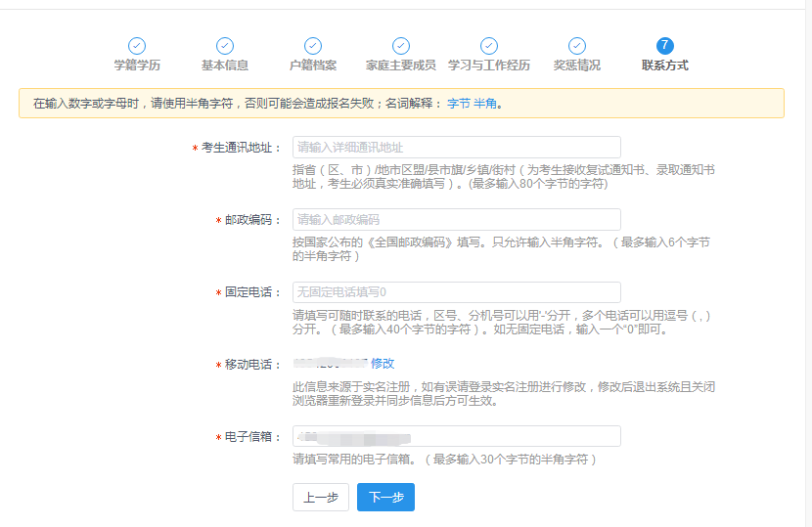
Task: Focus the 固定电话 input field
Action: point(456,292)
